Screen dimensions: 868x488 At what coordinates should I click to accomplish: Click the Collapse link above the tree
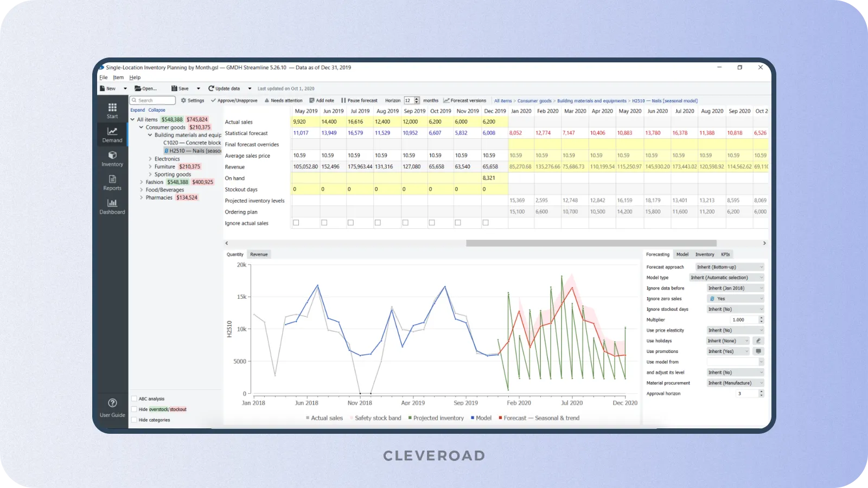click(x=156, y=110)
